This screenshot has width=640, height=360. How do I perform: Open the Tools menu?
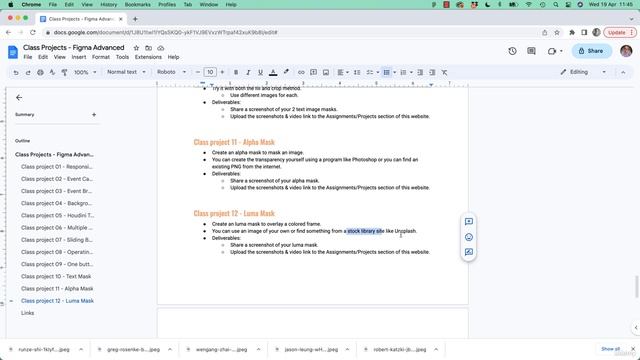pyautogui.click(x=122, y=57)
